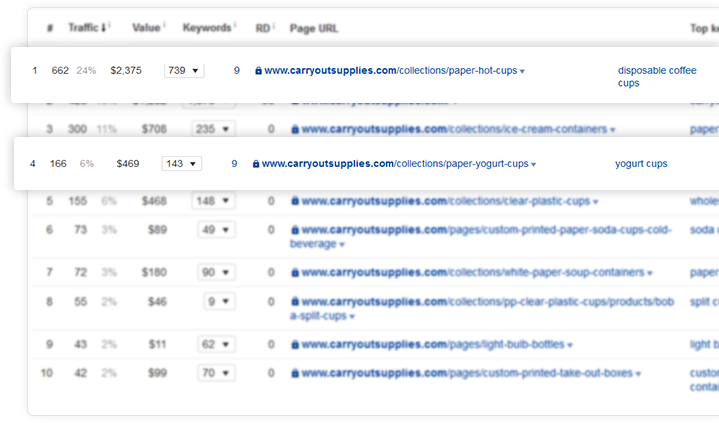The height and width of the screenshot is (423, 719).
Task: Open the 90 keywords dropdown
Action: point(216,273)
